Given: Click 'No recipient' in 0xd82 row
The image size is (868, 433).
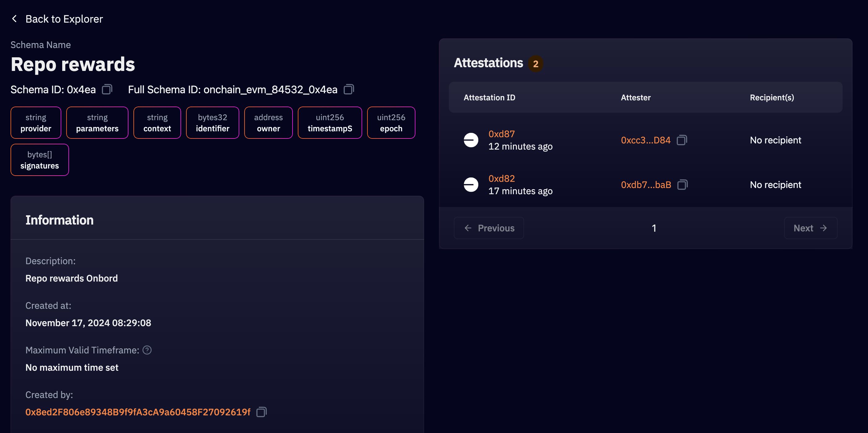Looking at the screenshot, I should [775, 185].
